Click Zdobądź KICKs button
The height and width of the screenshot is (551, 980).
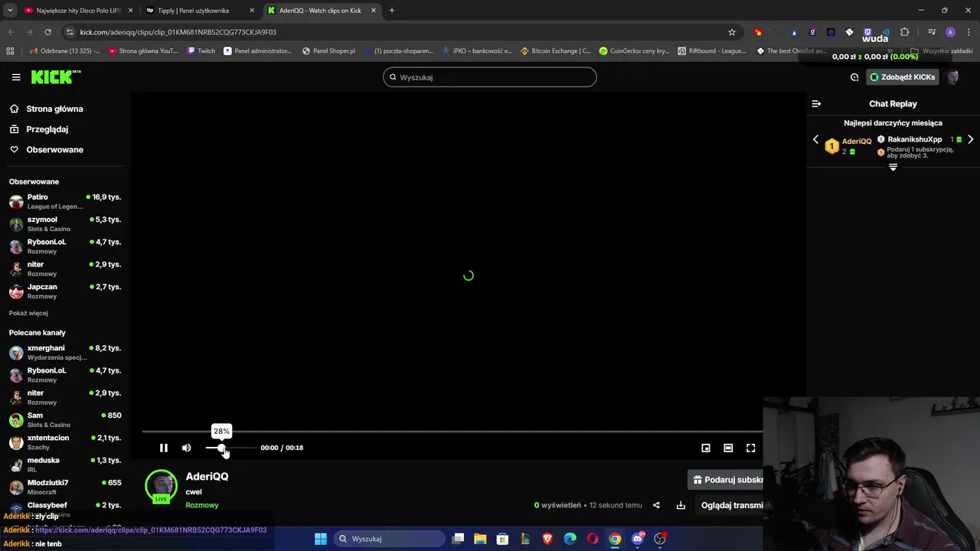(902, 77)
